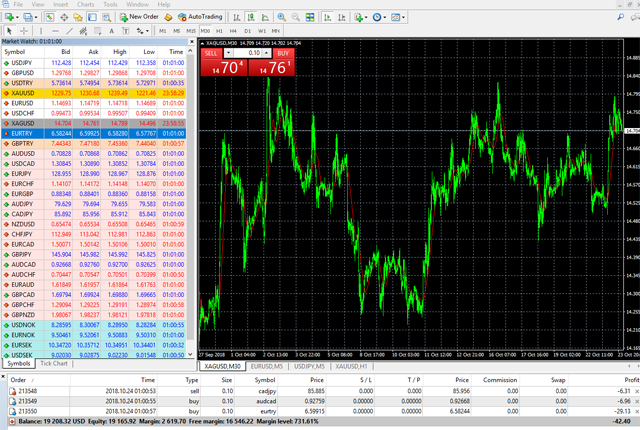Image resolution: width=640 pixels, height=430 pixels.
Task: Tile chart windows using grid icon
Action: (x=310, y=17)
